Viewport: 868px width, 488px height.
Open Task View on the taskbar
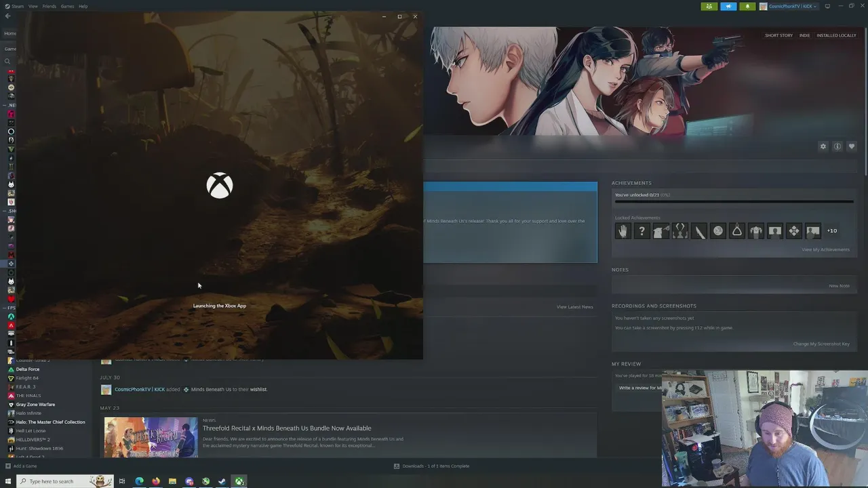coord(122,481)
